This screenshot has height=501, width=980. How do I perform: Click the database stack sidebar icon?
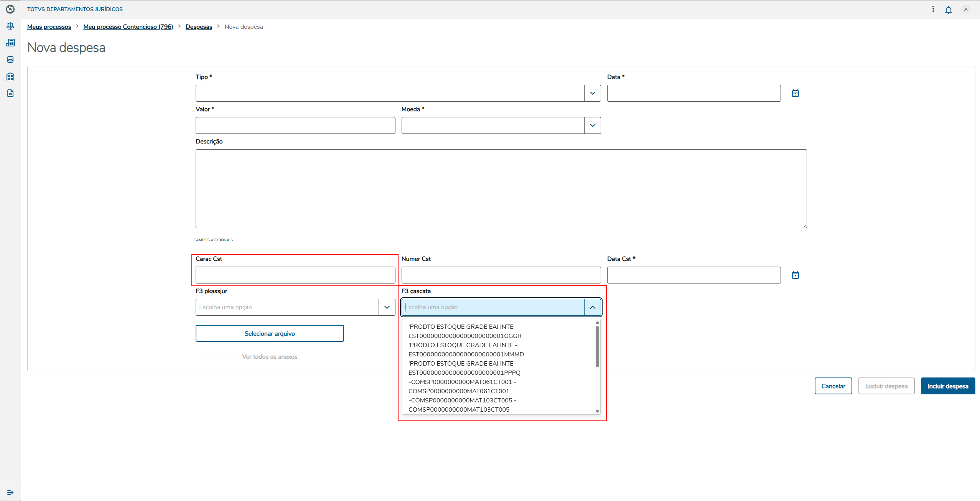(x=10, y=59)
